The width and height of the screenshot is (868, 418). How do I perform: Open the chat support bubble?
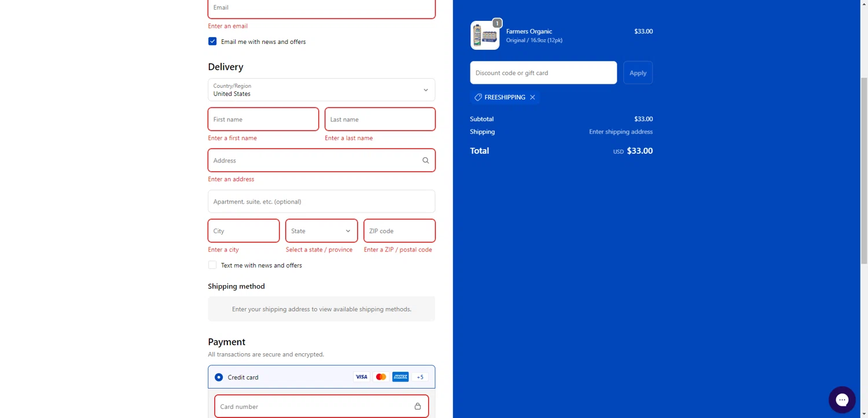(842, 400)
